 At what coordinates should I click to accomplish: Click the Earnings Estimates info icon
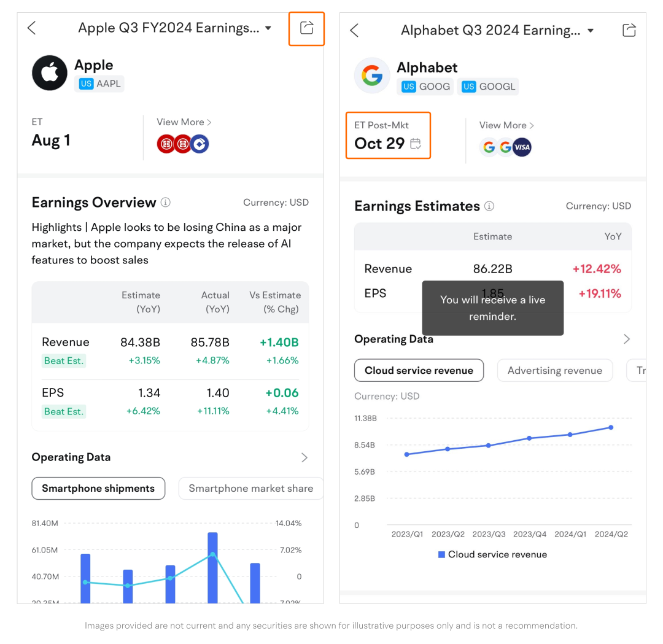click(489, 206)
